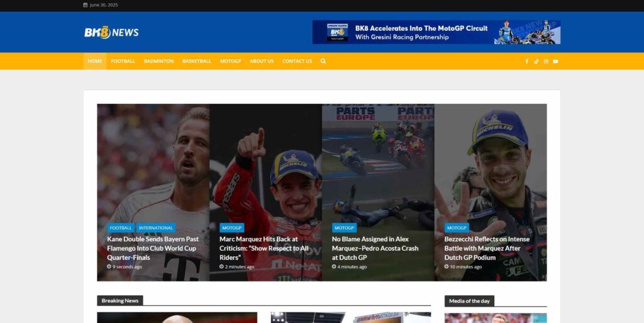Open the Instagram social icon
Viewport: 644px width, 323px height.
[546, 61]
